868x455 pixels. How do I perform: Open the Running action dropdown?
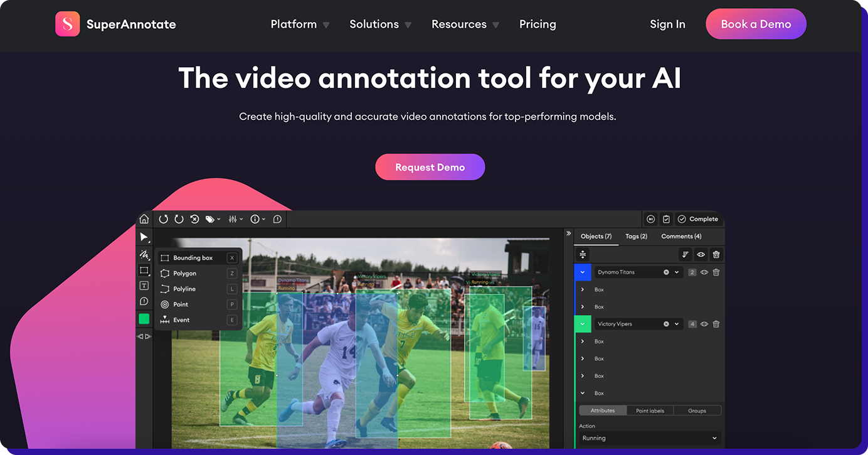pyautogui.click(x=649, y=437)
